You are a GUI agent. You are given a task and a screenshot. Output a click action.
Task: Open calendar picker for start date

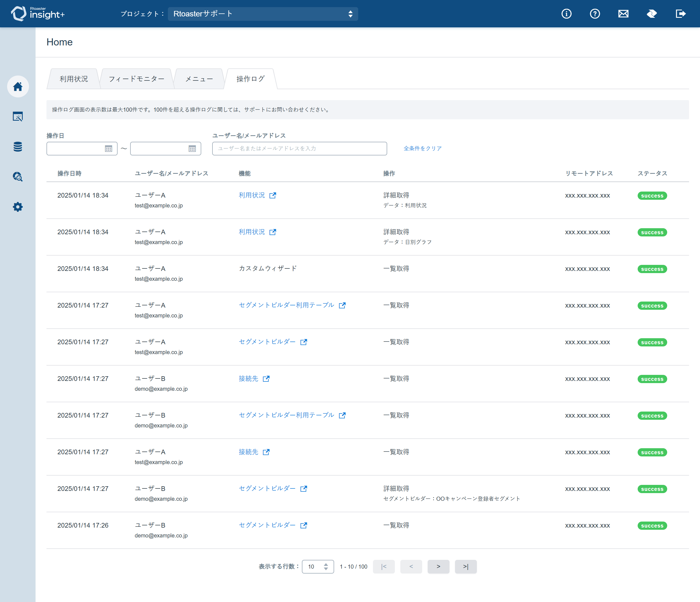[x=109, y=149]
